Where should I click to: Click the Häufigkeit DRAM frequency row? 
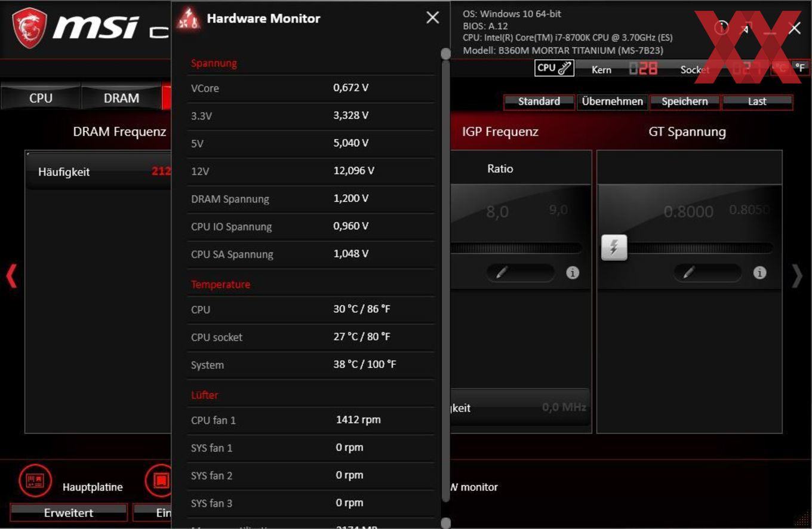pos(99,172)
